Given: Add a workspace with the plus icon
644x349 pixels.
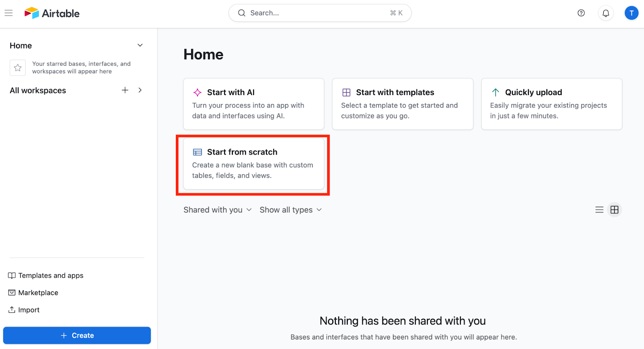Looking at the screenshot, I should (125, 90).
